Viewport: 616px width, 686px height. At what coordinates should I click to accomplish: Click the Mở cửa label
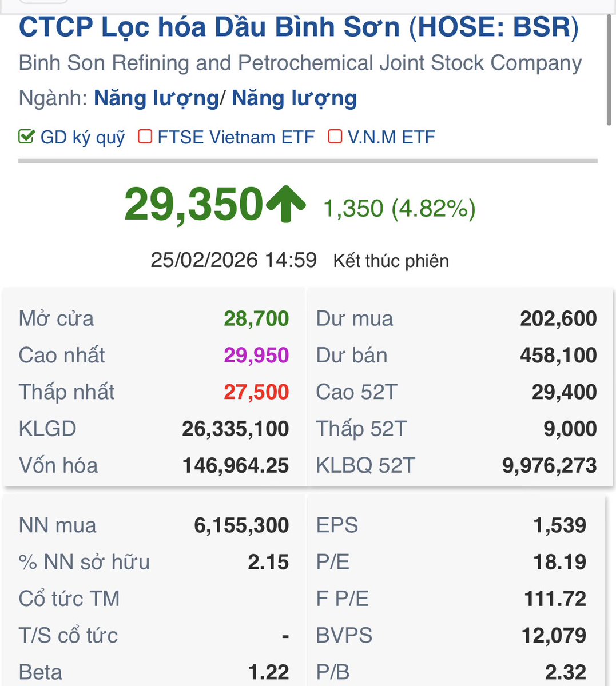[x=56, y=318]
